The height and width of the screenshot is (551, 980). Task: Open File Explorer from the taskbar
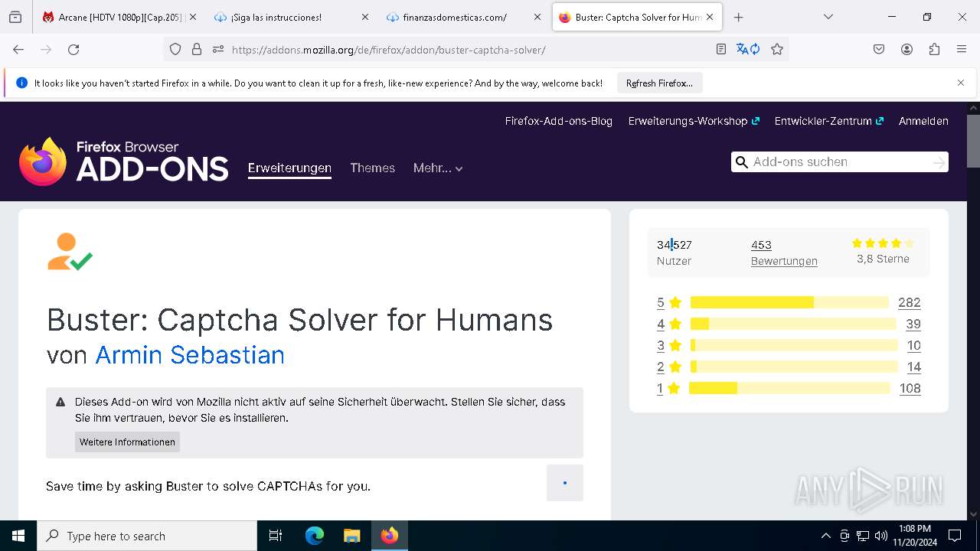[351, 536]
